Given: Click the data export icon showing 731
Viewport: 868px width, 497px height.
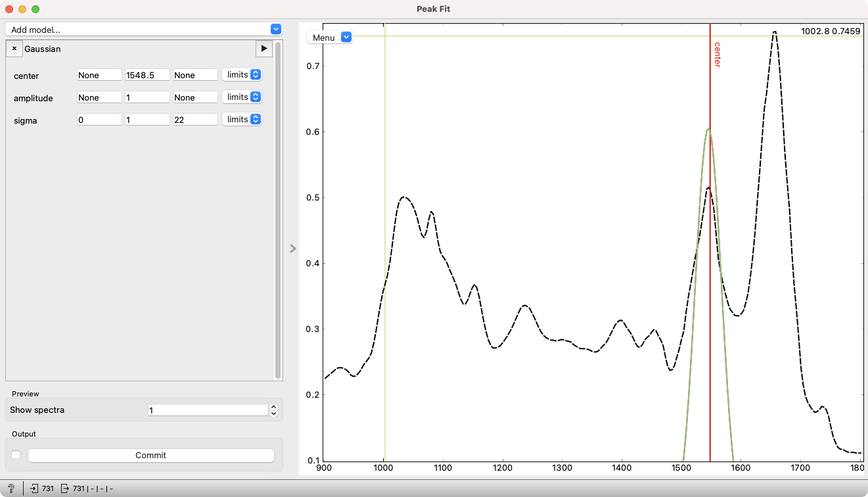Looking at the screenshot, I should click(x=64, y=488).
